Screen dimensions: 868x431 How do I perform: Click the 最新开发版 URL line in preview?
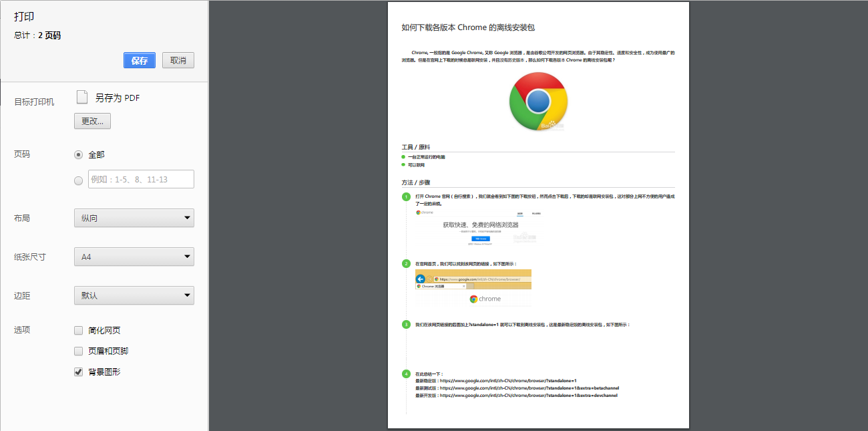[516, 396]
